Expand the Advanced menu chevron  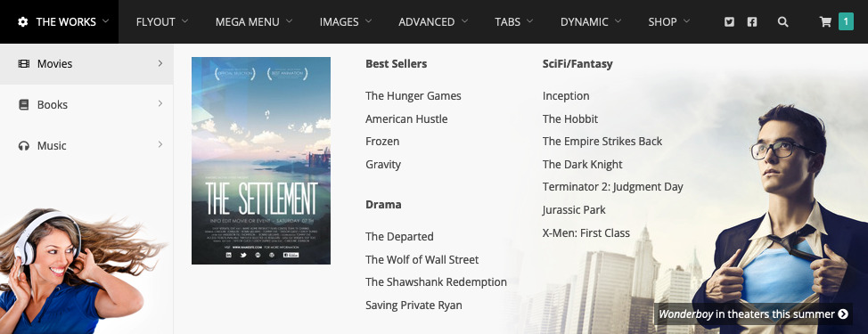point(464,21)
